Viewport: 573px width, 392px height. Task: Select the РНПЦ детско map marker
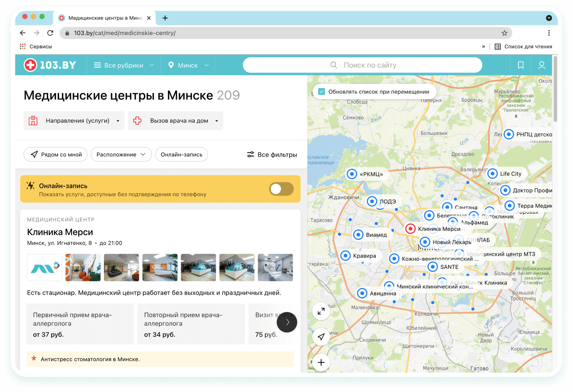coord(509,134)
